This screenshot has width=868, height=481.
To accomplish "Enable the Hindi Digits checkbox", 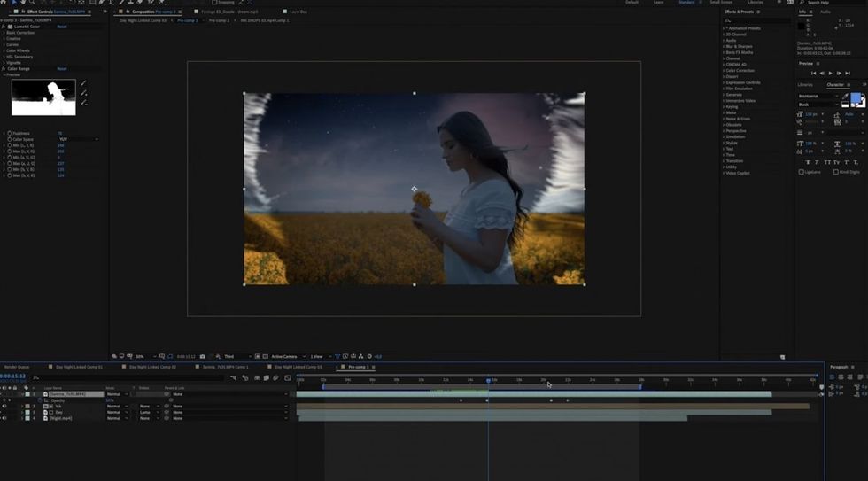I will point(836,172).
